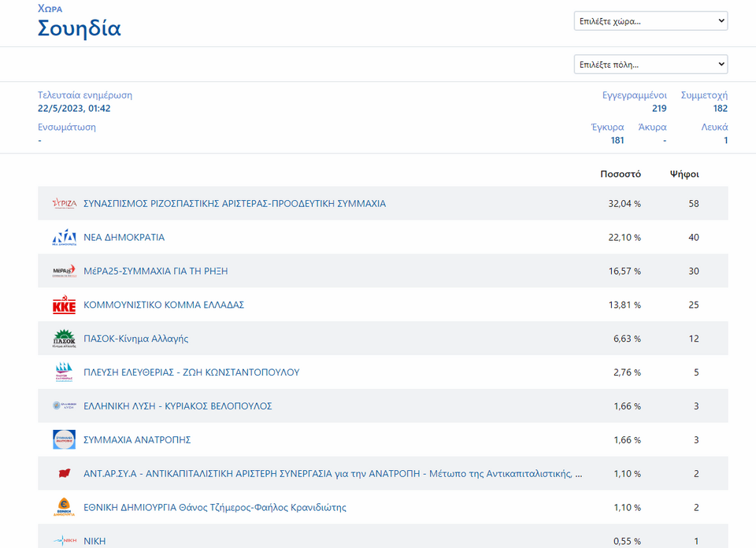Click the vote count 30
Viewport: 756px width, 548px height.
pos(694,271)
